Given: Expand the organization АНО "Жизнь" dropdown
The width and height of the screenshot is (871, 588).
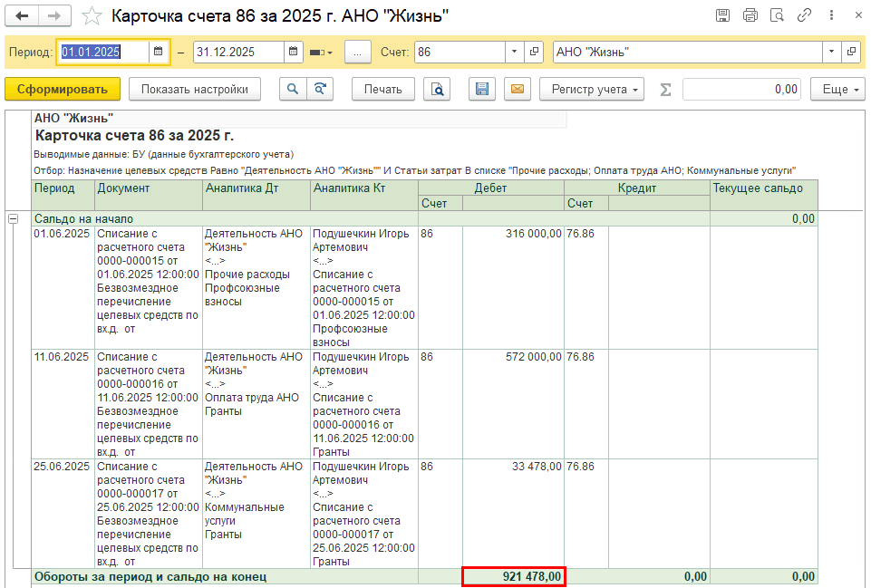Looking at the screenshot, I should (x=831, y=53).
